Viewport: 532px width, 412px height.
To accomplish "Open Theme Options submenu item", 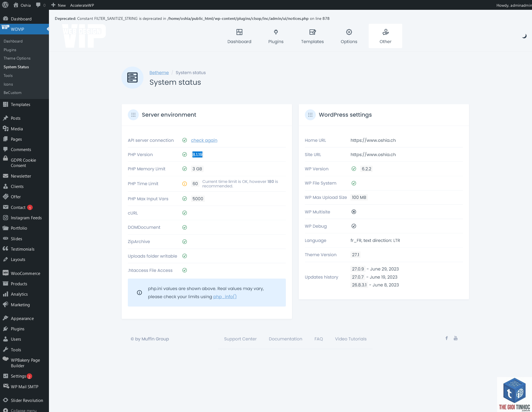I will (17, 58).
